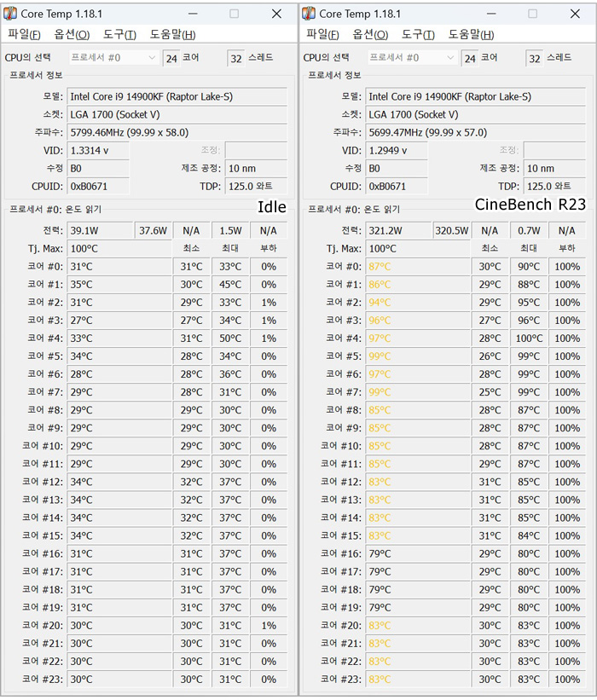Screen dimensions: 597x700
Task: Minimize the left Idle Core Temp window
Action: click(x=194, y=14)
